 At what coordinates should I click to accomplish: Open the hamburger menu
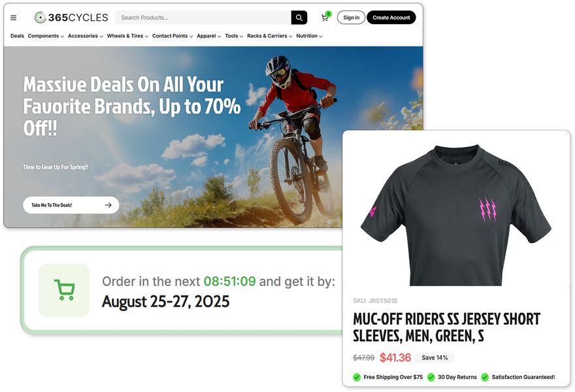[x=13, y=18]
